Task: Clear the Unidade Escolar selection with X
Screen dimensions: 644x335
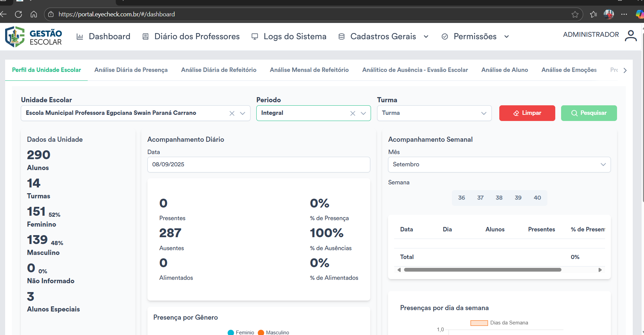Action: [x=232, y=113]
